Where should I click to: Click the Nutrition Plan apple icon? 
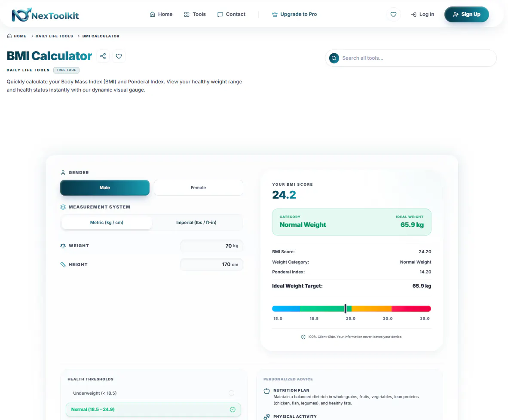(x=266, y=391)
